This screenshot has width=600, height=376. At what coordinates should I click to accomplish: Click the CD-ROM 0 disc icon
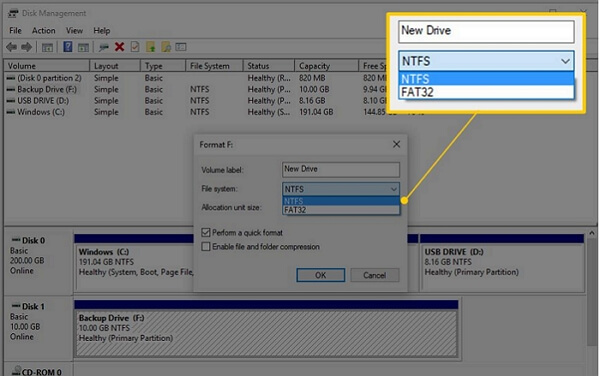coord(16,371)
